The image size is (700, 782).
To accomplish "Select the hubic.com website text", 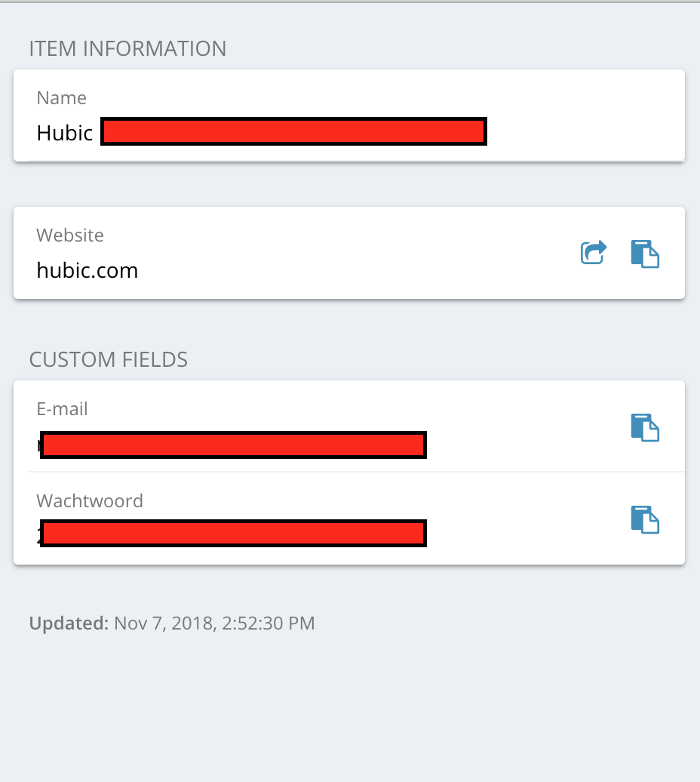I will pyautogui.click(x=87, y=270).
